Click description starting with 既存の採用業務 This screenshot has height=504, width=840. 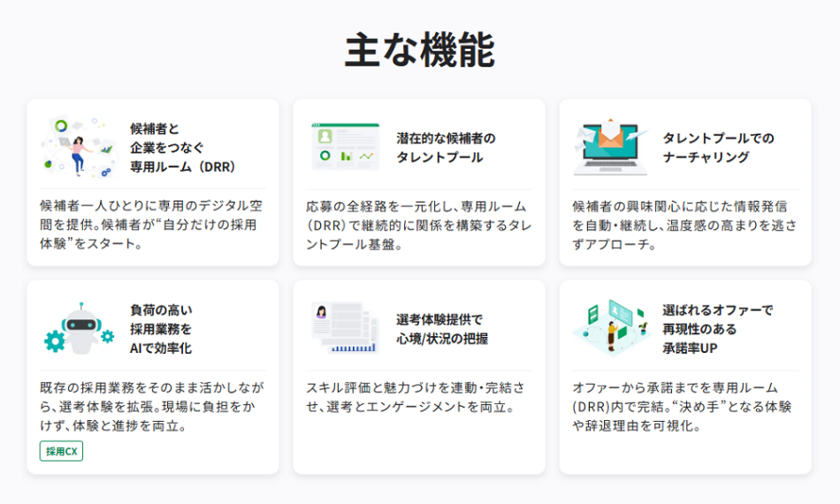coord(152,407)
